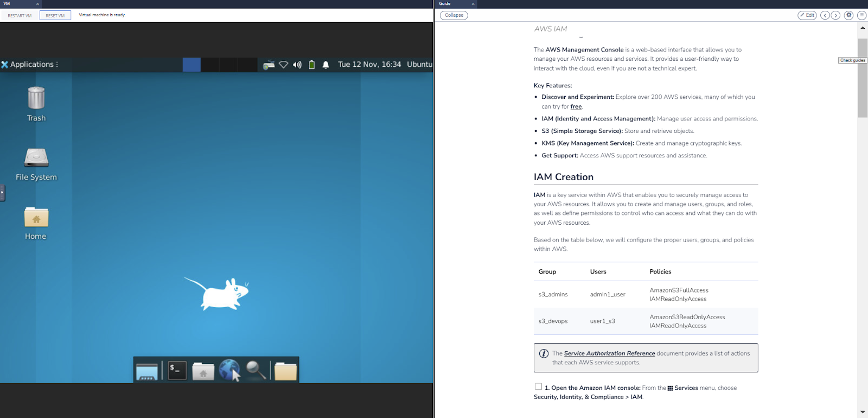Screen dimensions: 868x418
Task: Click 'Virtual machine is ready.' status text
Action: click(102, 15)
